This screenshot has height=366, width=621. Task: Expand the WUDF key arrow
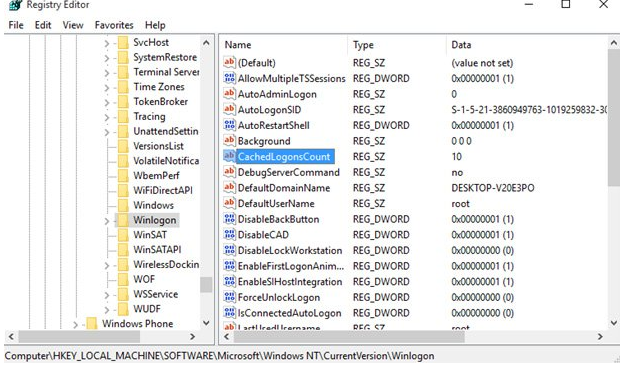click(x=107, y=309)
